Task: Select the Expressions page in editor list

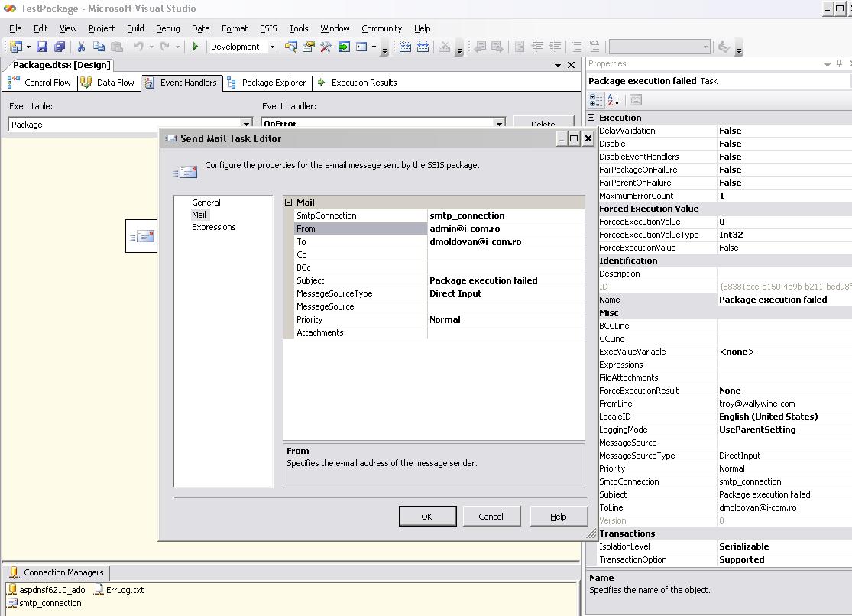Action: pyautogui.click(x=213, y=227)
